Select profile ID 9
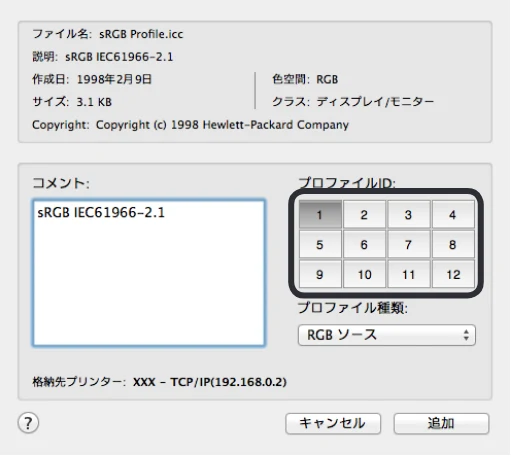 (x=320, y=274)
